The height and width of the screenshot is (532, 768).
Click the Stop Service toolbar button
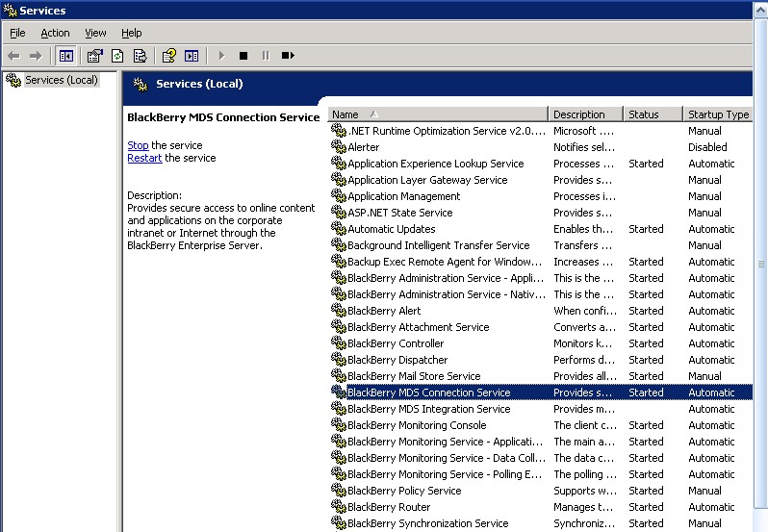point(243,56)
